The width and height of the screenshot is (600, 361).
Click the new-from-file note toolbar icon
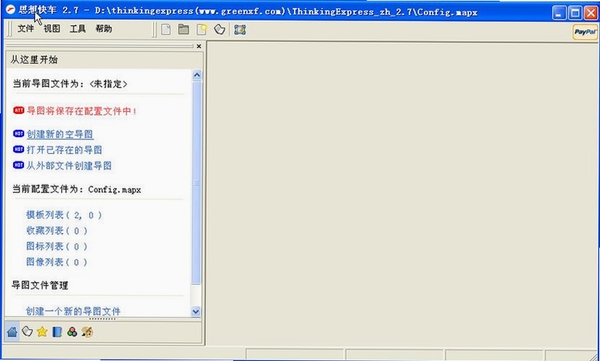[x=202, y=29]
